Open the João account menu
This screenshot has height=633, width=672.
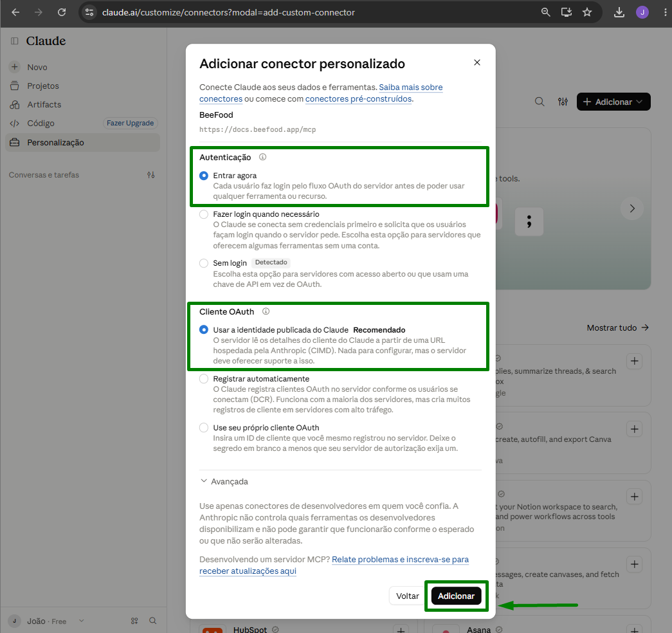tap(47, 621)
